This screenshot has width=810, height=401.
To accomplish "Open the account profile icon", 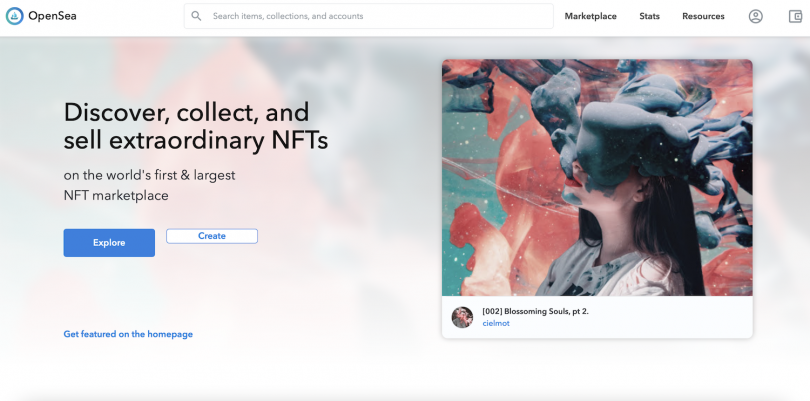I will coord(755,17).
